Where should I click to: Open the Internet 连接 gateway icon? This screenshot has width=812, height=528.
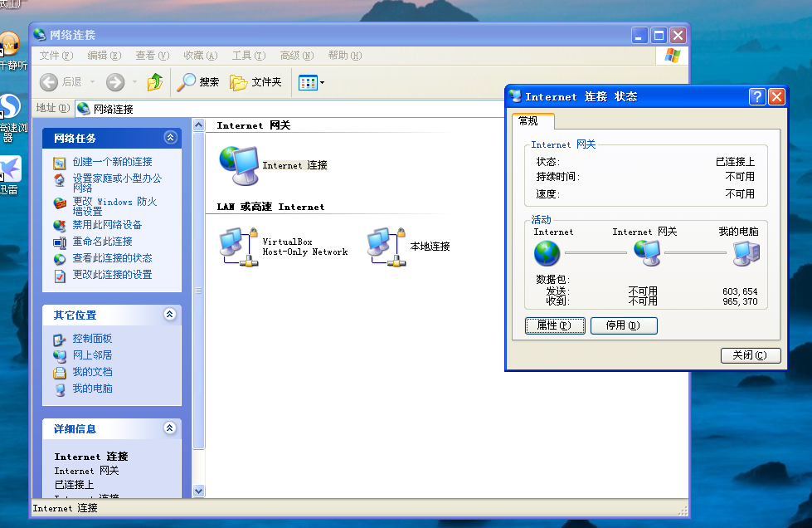(239, 164)
